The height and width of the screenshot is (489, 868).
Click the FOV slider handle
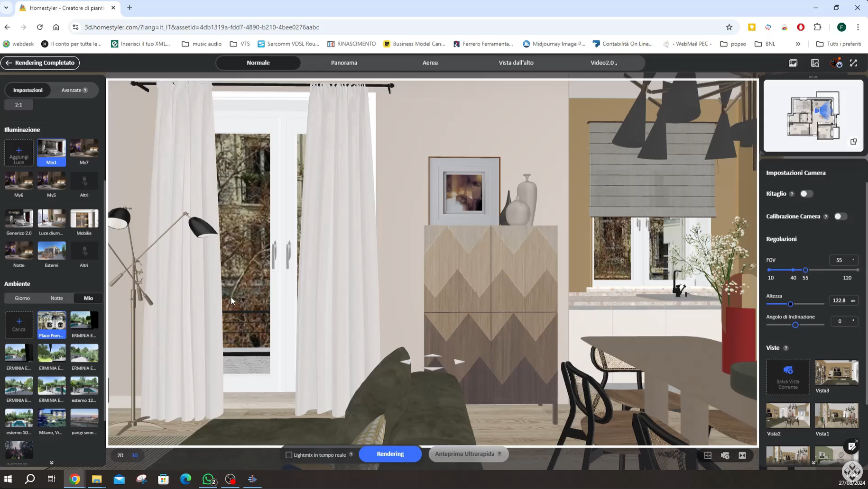pos(805,270)
